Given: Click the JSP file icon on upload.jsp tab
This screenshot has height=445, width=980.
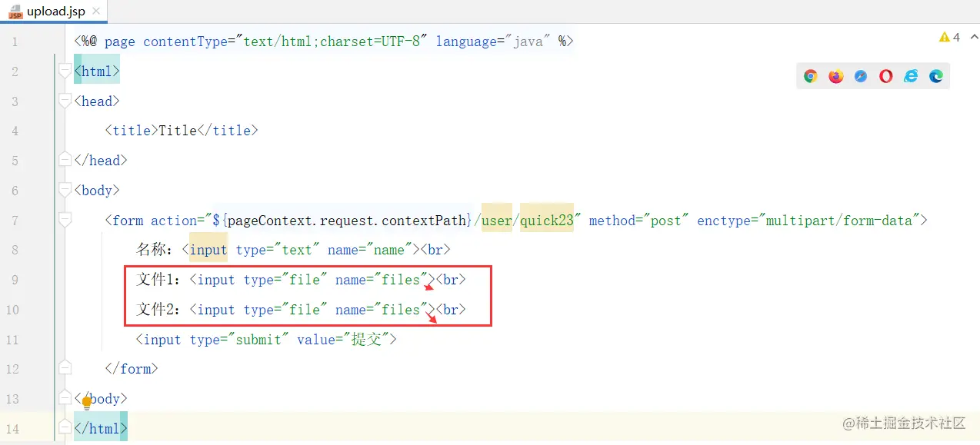Looking at the screenshot, I should tap(15, 12).
